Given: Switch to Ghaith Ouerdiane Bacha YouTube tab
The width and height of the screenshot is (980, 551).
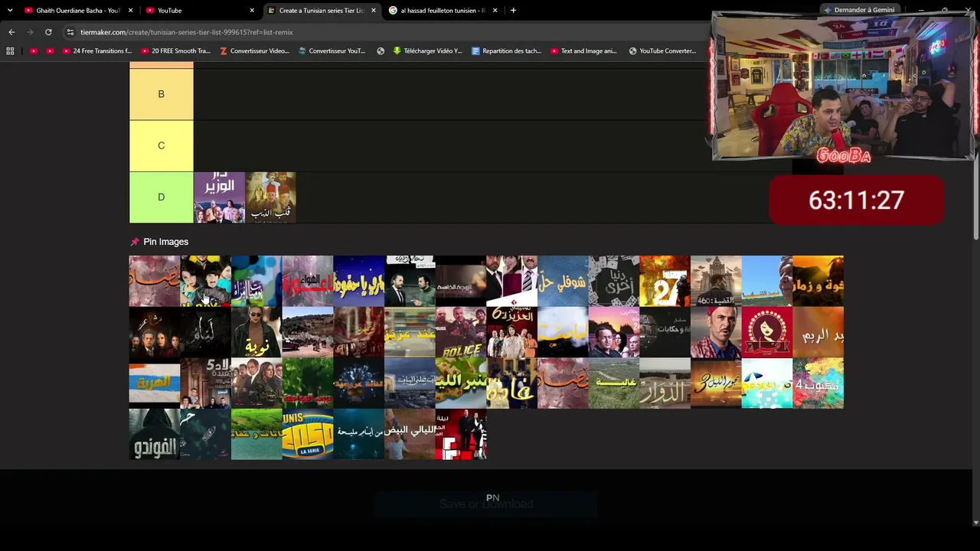Looking at the screenshot, I should (77, 11).
